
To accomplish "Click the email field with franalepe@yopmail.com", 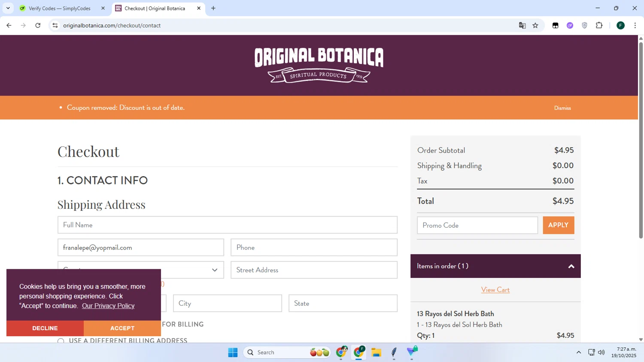I will point(141,247).
